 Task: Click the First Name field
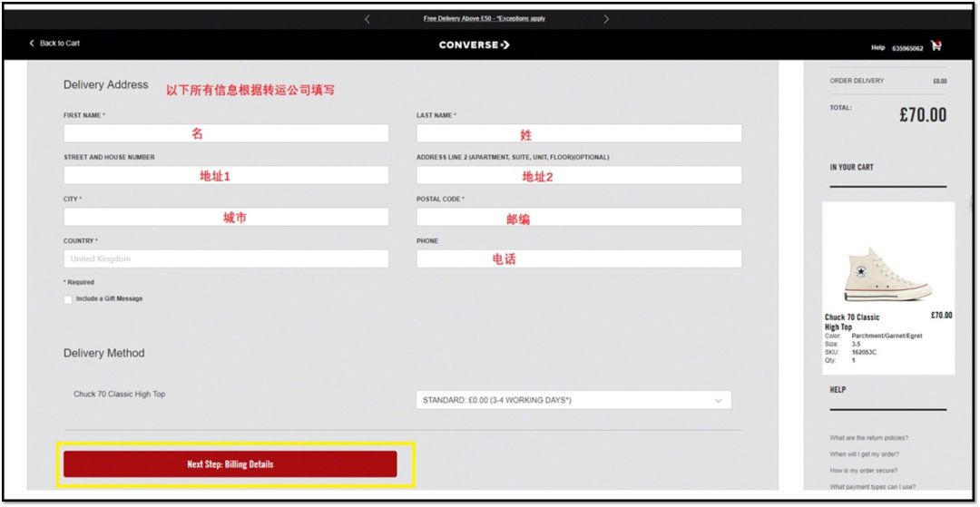226,133
